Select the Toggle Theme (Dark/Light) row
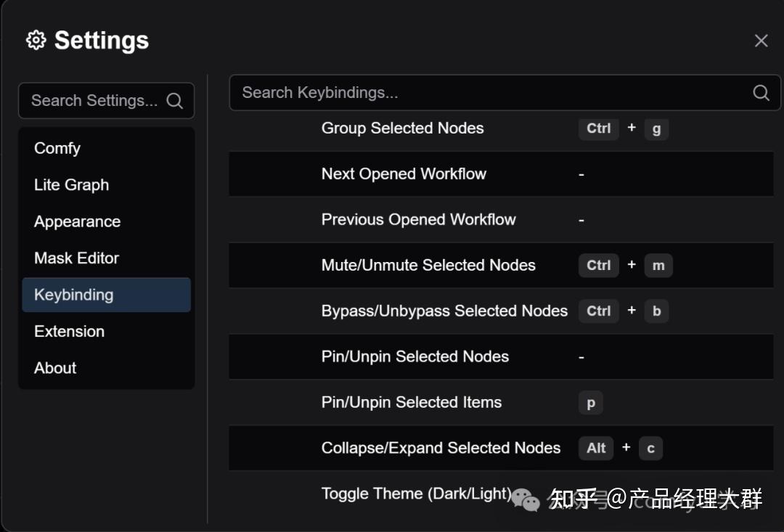 pyautogui.click(x=416, y=494)
